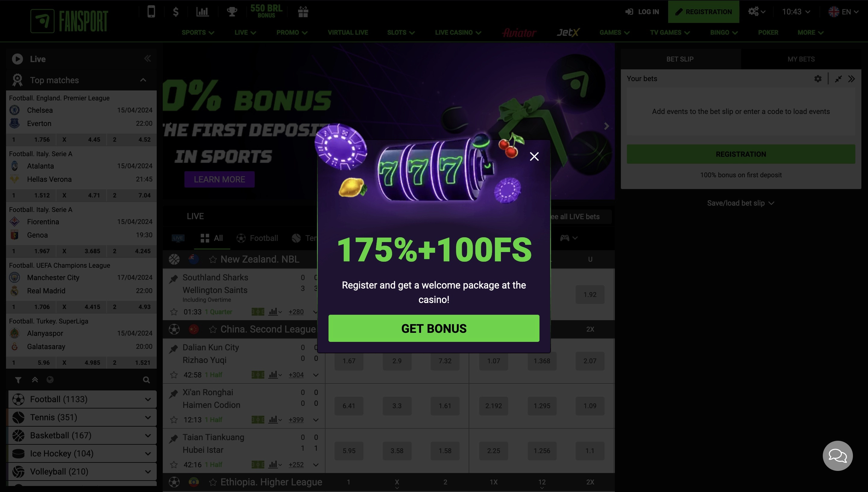
Task: Click the GET BONUS button
Action: (434, 328)
